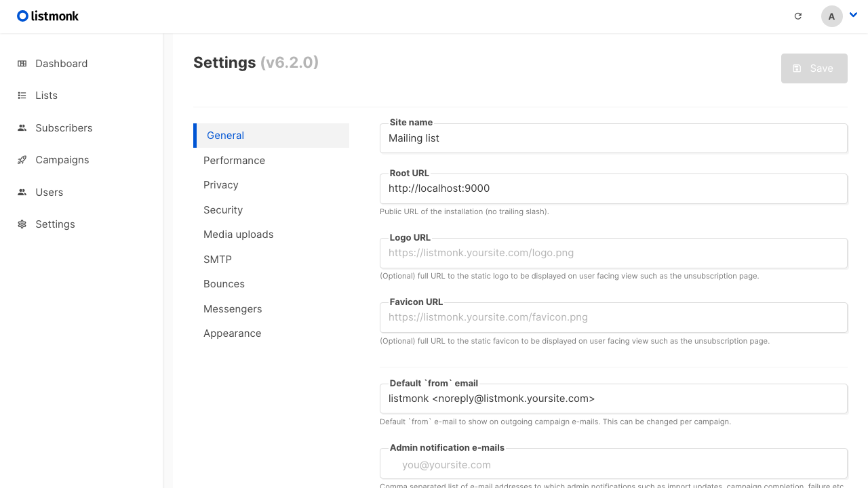
Task: Click the Subscribers people icon
Action: click(x=22, y=128)
